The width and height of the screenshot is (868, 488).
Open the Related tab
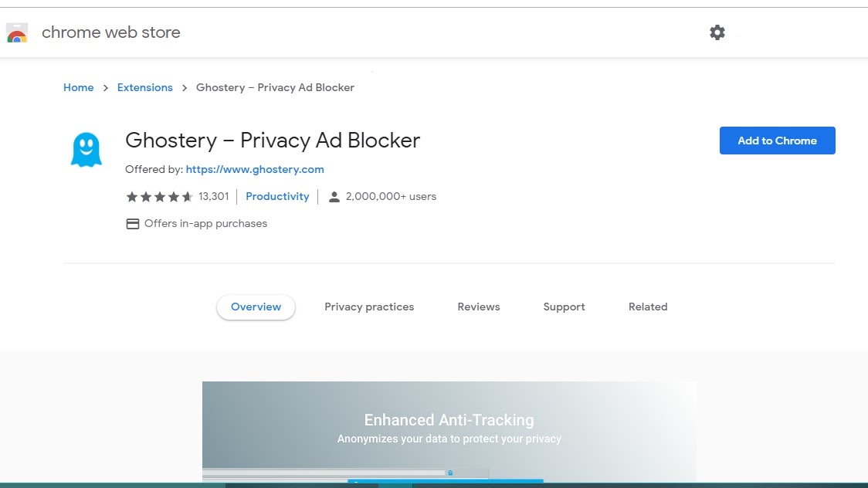click(648, 307)
